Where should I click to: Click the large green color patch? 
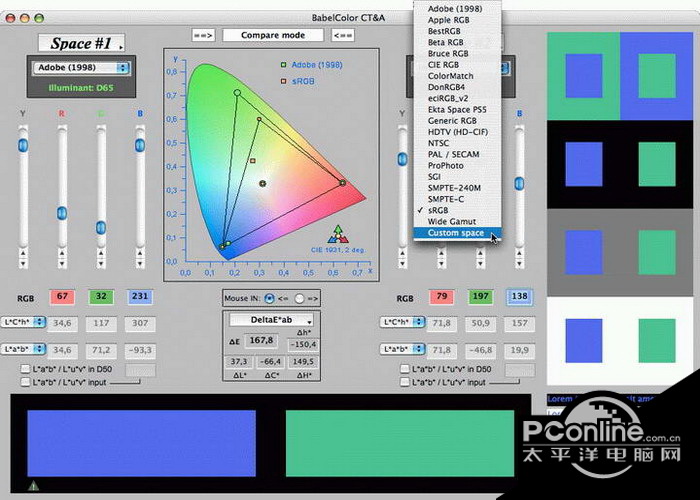pyautogui.click(x=400, y=443)
